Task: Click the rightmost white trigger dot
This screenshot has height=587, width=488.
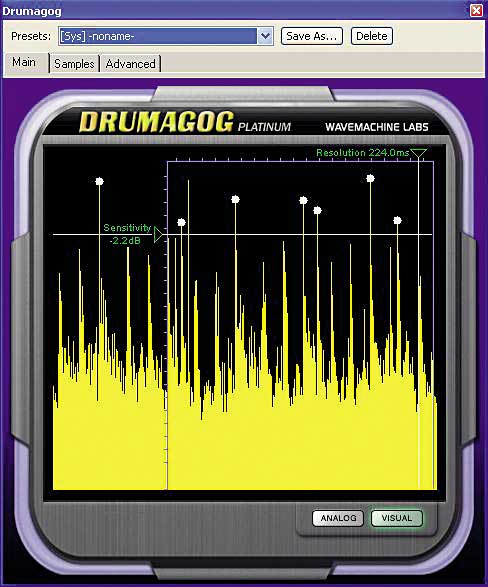Action: (397, 220)
